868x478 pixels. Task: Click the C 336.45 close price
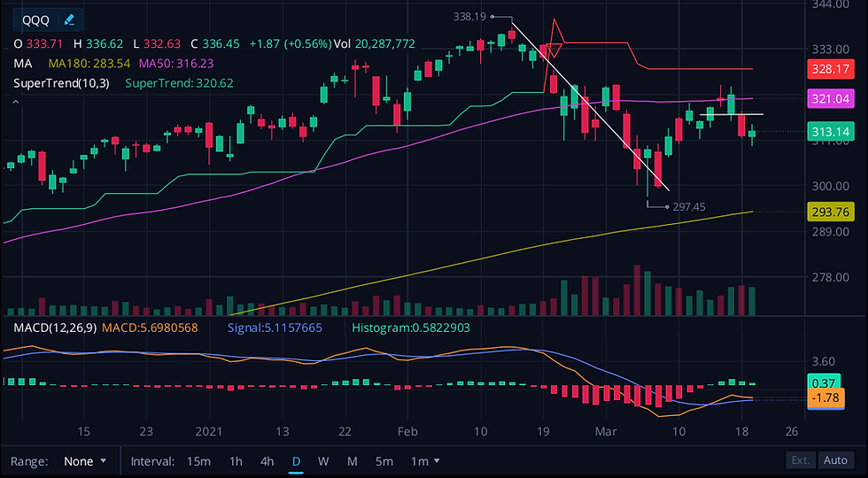pos(215,43)
